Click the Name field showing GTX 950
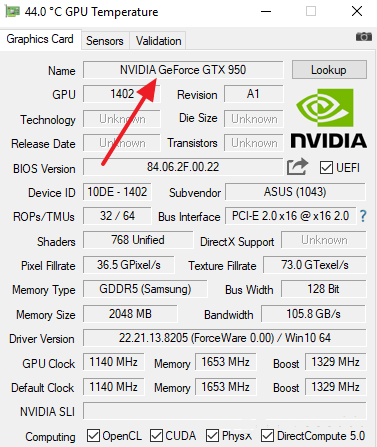377x447 pixels. pyautogui.click(x=183, y=70)
